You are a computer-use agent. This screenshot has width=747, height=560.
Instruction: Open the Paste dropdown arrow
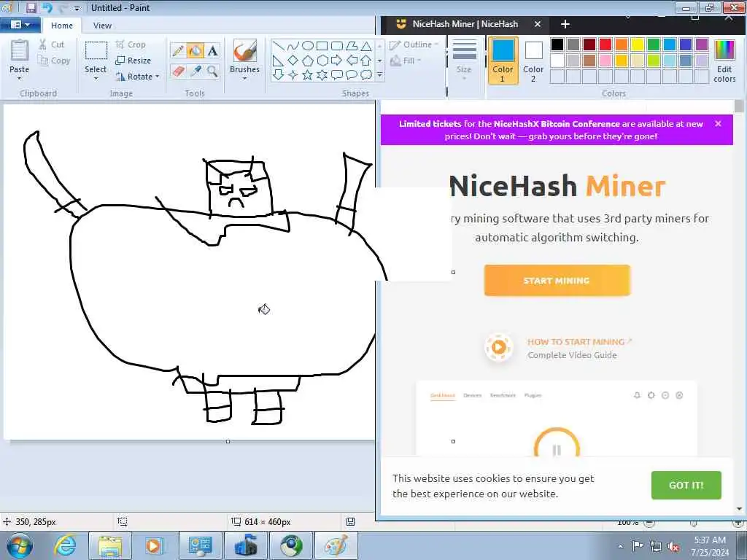19,78
